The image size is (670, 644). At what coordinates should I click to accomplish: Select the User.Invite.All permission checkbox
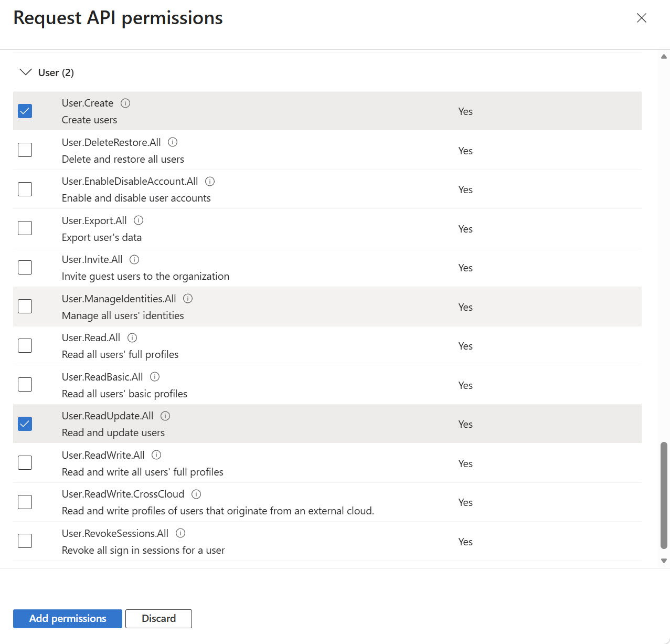[x=25, y=267]
